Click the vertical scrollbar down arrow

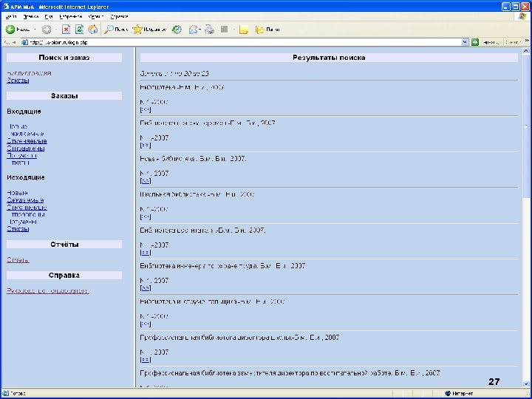(x=526, y=384)
